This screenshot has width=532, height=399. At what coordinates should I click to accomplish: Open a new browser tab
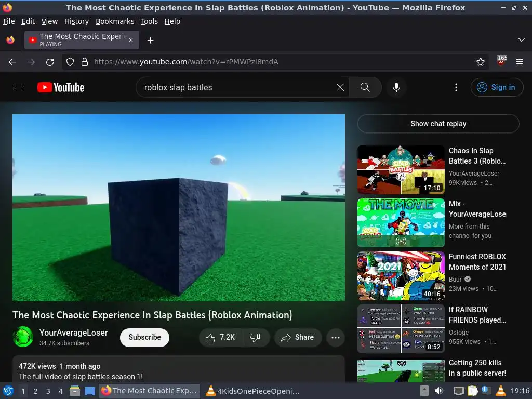[150, 41]
